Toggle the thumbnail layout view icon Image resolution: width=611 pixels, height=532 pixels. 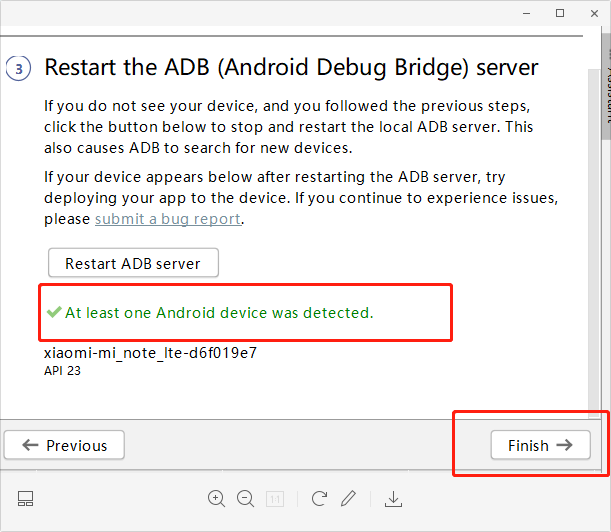[26, 498]
